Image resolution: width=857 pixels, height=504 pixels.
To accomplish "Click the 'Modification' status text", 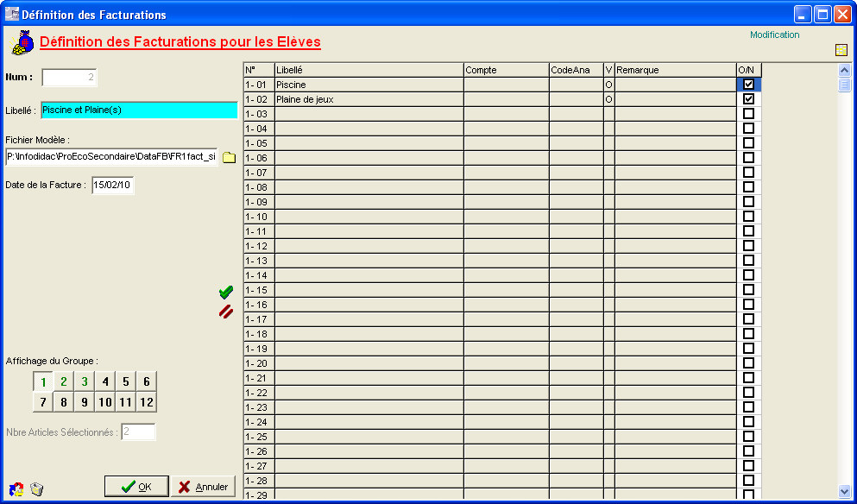I will tap(774, 35).
